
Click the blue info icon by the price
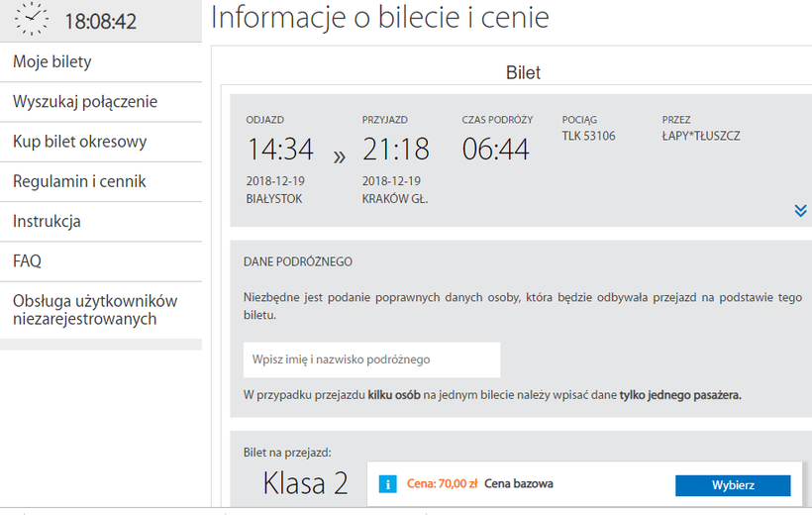(389, 484)
